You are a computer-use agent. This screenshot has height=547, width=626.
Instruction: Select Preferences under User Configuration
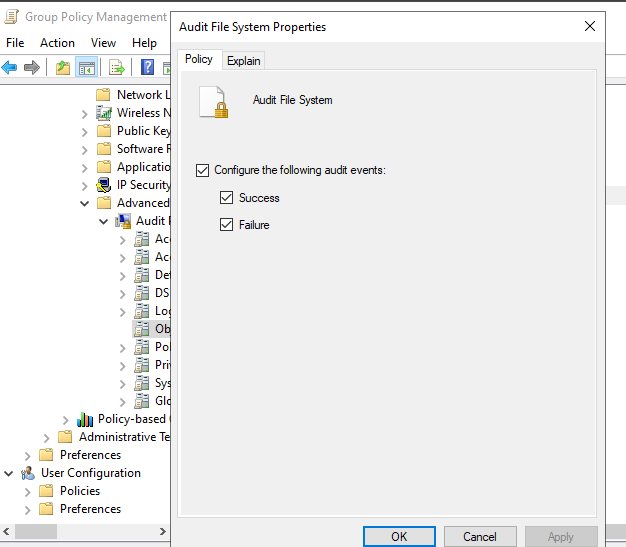pyautogui.click(x=91, y=509)
